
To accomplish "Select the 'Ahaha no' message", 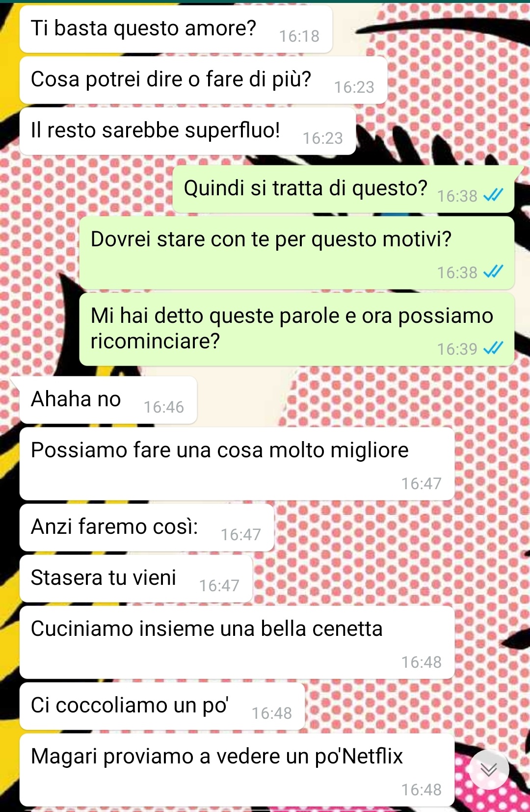I will (108, 400).
